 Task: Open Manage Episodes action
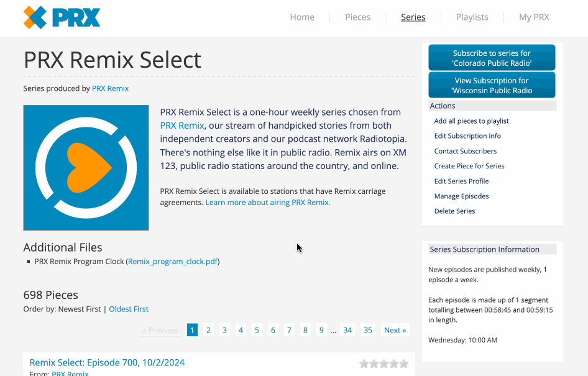(461, 196)
